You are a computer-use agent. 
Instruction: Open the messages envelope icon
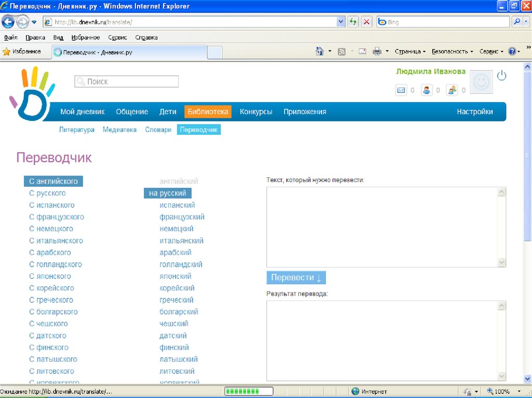(401, 90)
